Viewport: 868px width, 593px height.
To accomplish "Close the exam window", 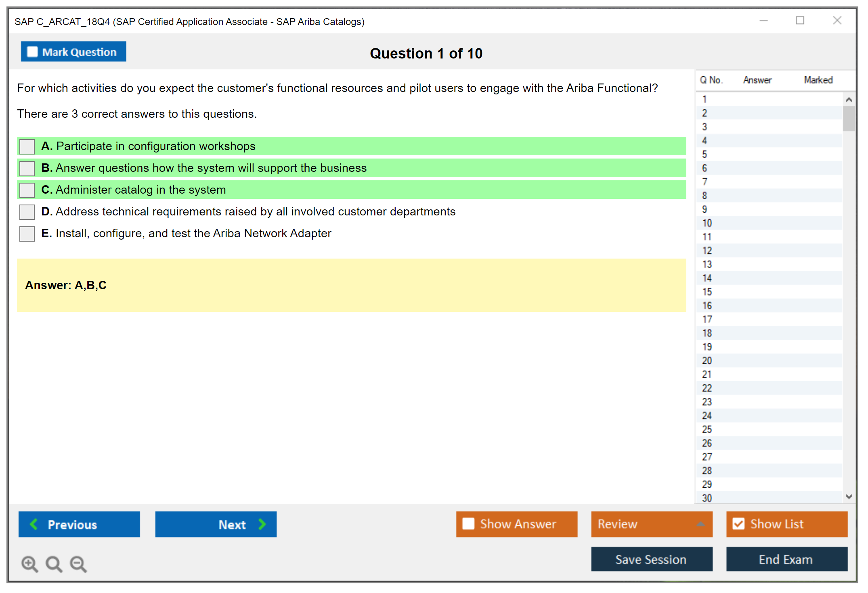I will pyautogui.click(x=837, y=21).
